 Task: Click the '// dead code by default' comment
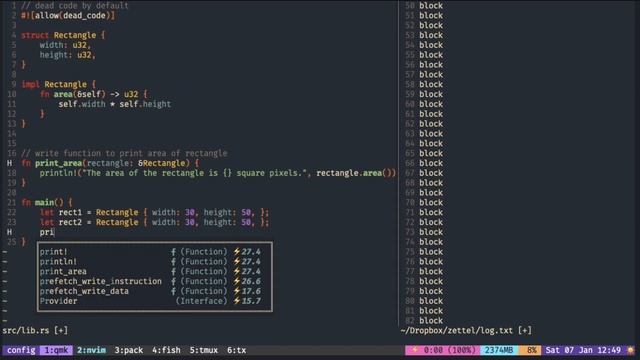(x=75, y=6)
